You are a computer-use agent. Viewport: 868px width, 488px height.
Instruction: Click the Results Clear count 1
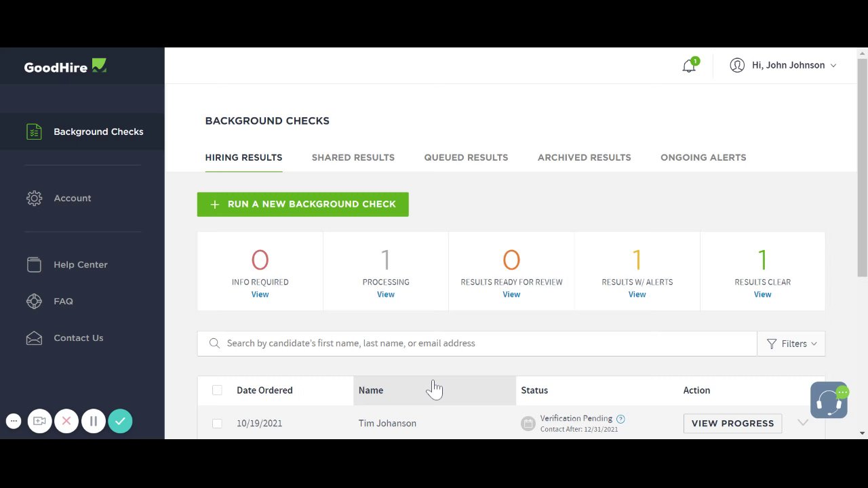(762, 260)
